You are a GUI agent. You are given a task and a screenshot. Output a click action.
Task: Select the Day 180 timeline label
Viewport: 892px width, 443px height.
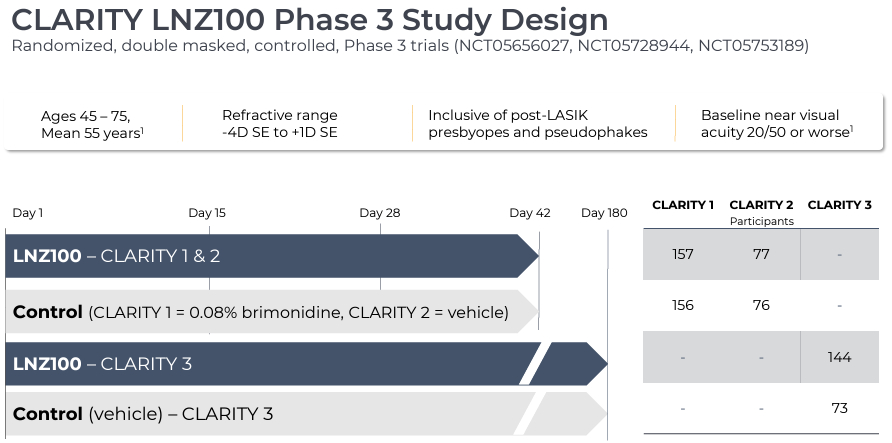click(x=604, y=213)
